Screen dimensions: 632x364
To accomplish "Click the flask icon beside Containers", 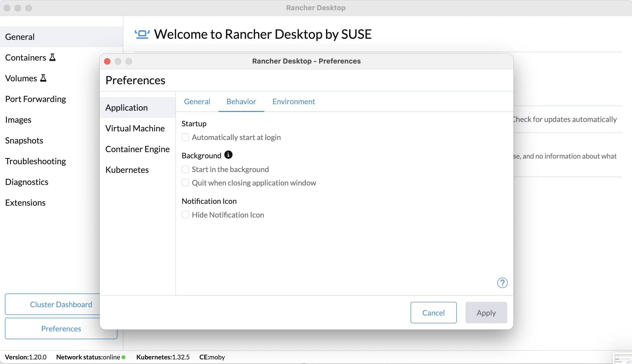I will point(53,57).
